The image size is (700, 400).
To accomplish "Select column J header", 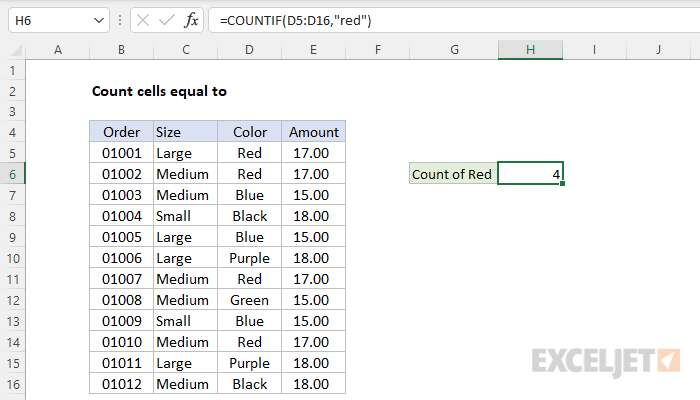I will point(659,50).
